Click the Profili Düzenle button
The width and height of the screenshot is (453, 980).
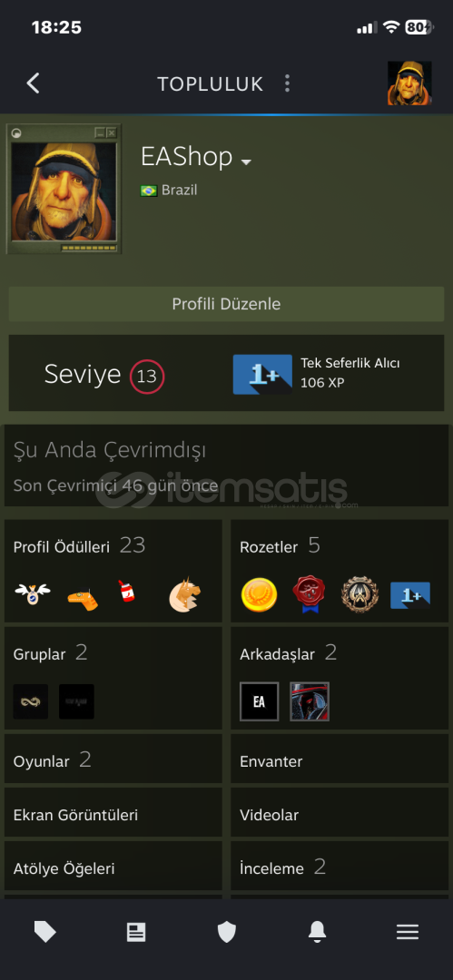227,304
